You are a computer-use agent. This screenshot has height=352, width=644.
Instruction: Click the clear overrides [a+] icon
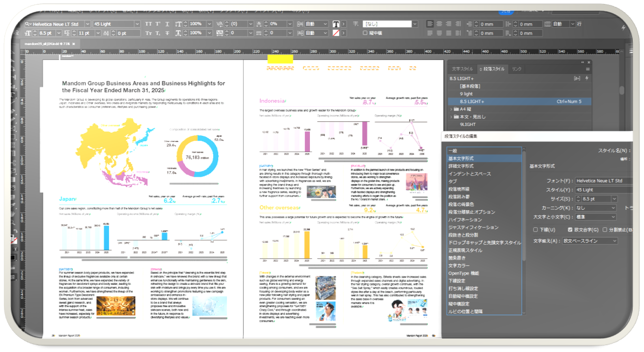tap(576, 78)
